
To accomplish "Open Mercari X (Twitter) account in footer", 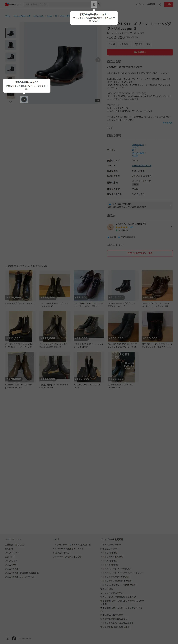I will [7, 638].
